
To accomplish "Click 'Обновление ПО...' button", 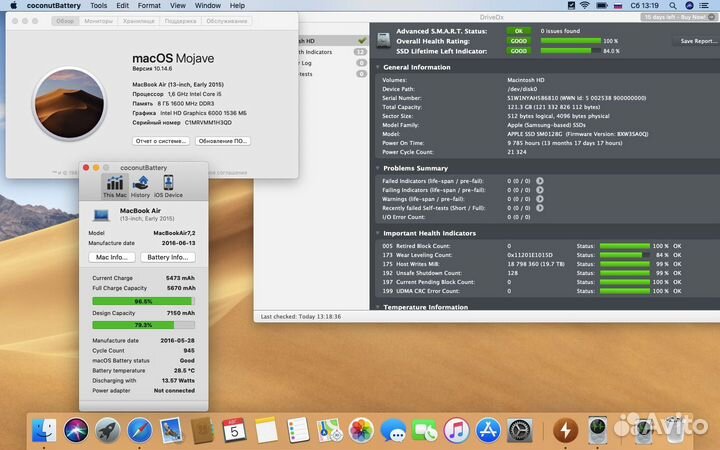I will click(x=223, y=141).
